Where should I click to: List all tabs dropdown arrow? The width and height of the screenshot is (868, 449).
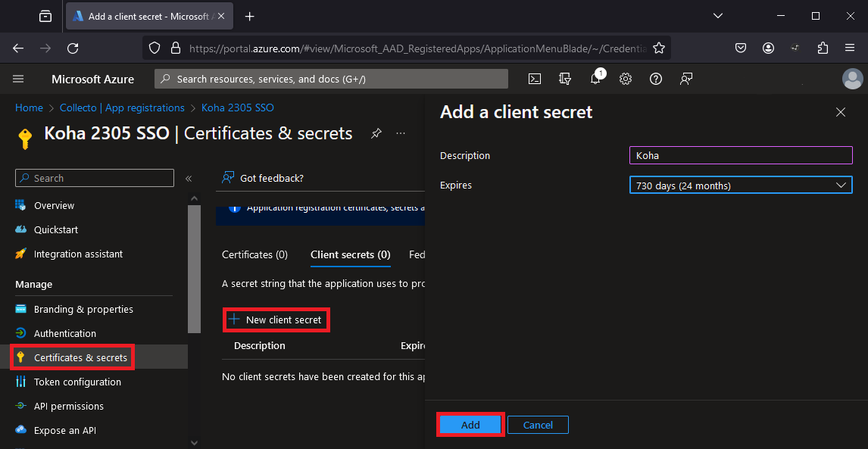click(x=718, y=16)
